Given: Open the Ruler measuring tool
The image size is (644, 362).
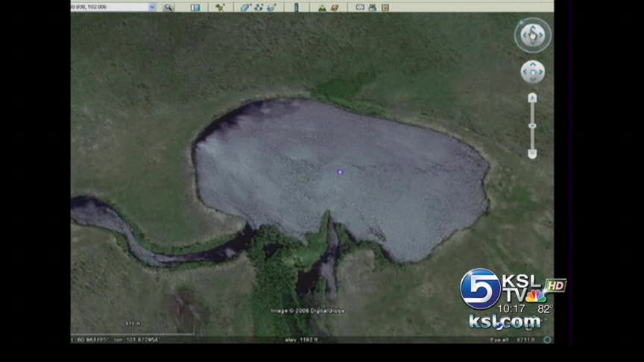Looking at the screenshot, I should [296, 7].
